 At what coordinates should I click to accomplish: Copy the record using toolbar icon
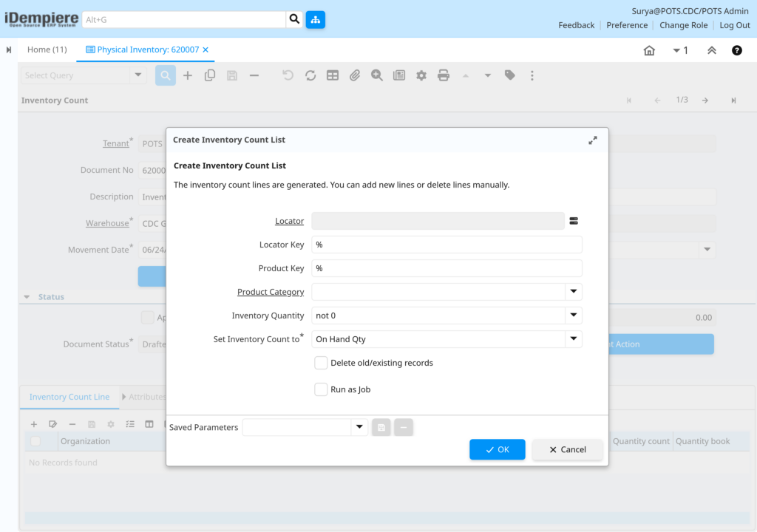209,75
